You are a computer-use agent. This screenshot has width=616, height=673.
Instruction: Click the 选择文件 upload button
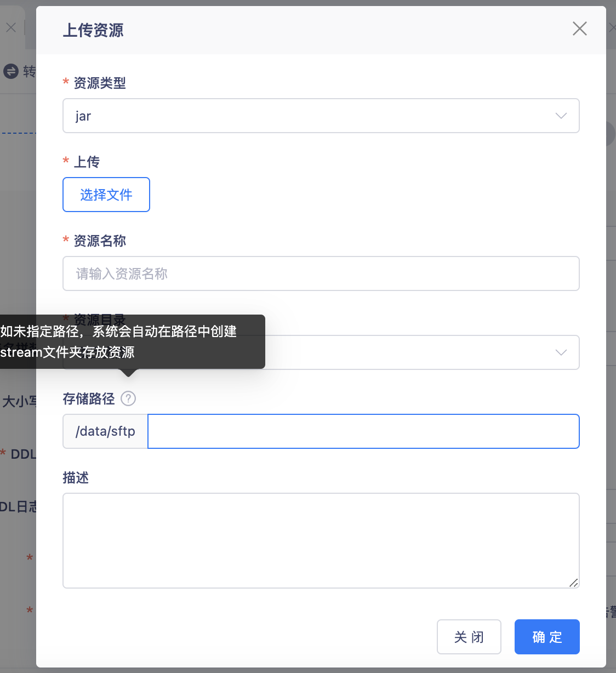pos(106,195)
